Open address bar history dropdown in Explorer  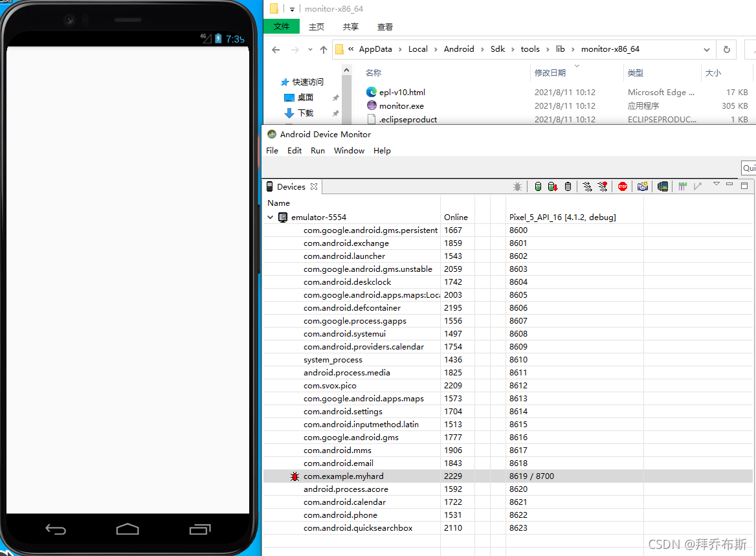point(706,49)
